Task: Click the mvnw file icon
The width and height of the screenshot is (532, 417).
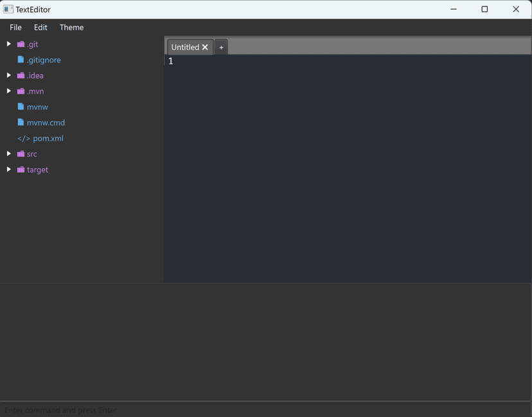Action: coord(21,107)
